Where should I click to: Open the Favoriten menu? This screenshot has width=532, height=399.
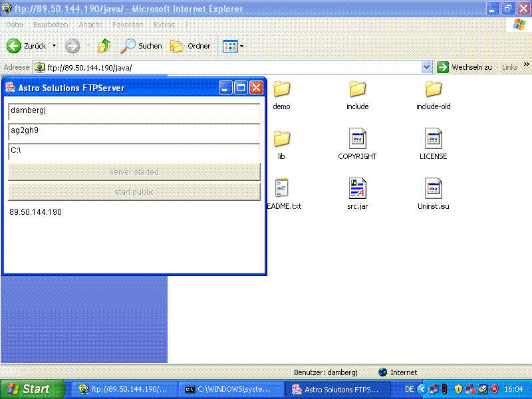128,24
